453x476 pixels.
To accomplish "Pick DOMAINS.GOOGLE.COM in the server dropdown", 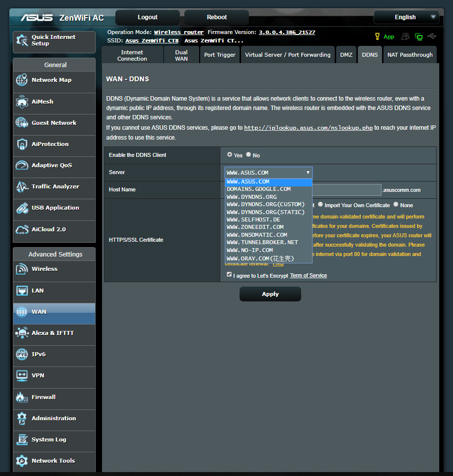I will 258,189.
